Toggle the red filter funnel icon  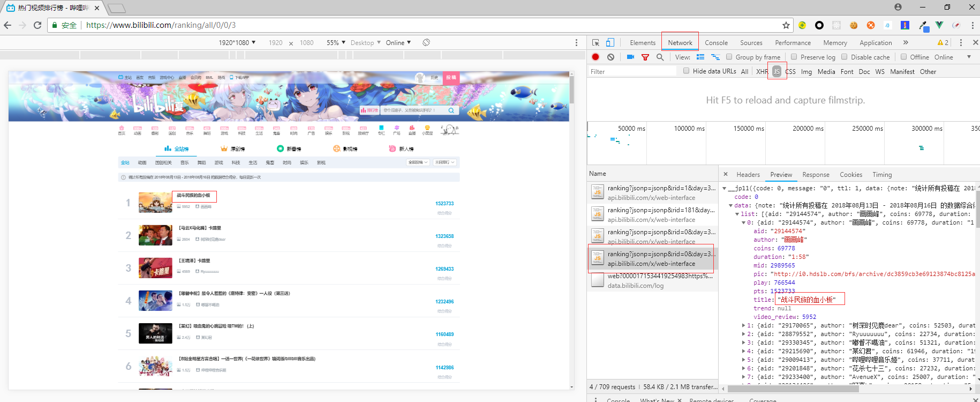[x=645, y=57]
